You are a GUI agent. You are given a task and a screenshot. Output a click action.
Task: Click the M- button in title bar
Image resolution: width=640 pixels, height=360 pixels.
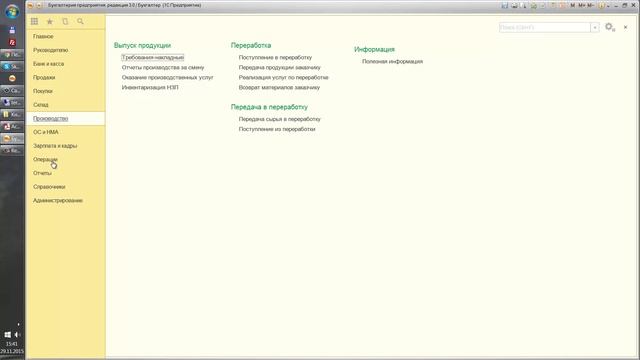[x=590, y=5]
